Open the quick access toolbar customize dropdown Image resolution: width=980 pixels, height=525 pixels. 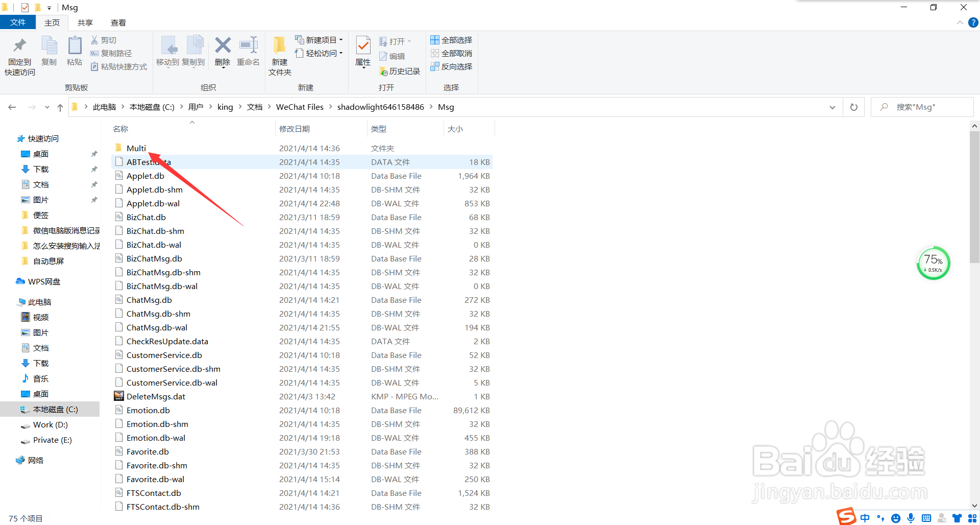point(49,8)
